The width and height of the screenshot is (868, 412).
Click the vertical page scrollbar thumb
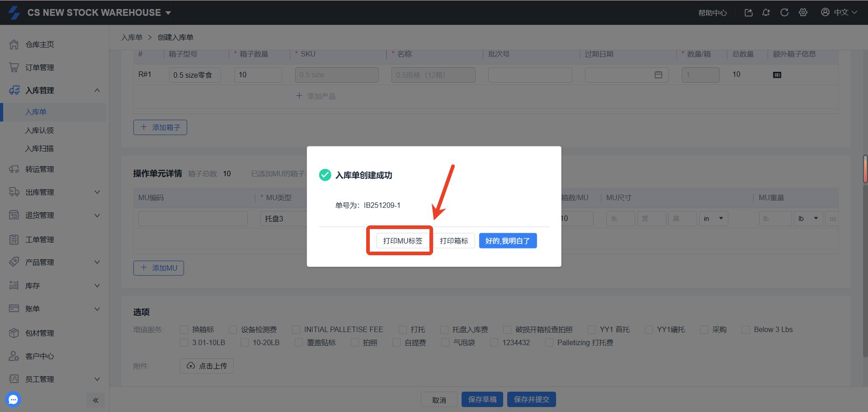pyautogui.click(x=865, y=169)
